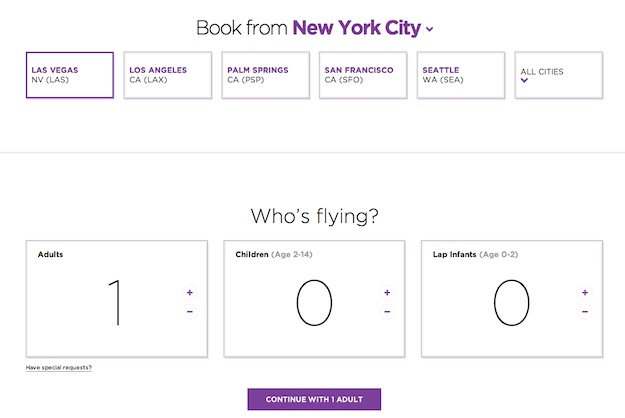Open the Have special requests link
The image size is (625, 418).
[59, 367]
